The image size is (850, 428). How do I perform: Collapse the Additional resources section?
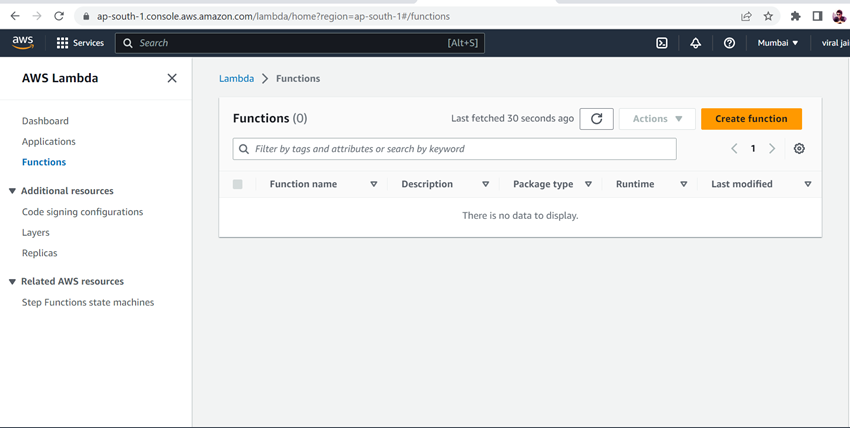pos(12,191)
